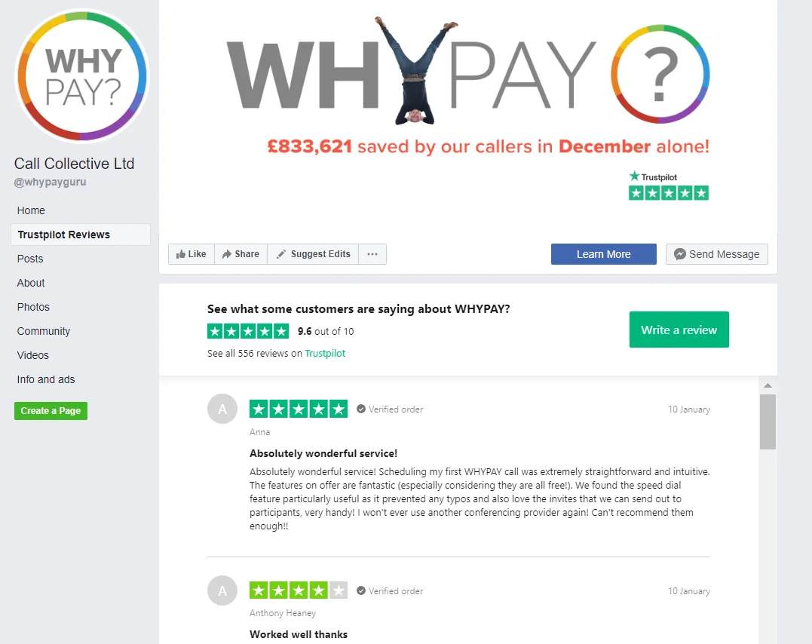Open the Posts page section
812x644 pixels.
click(30, 259)
